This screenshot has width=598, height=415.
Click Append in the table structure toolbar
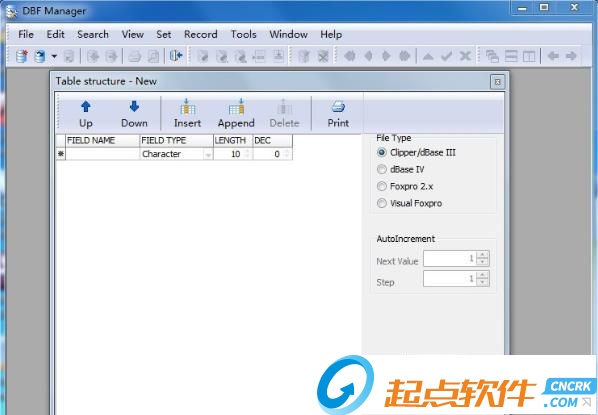(236, 114)
